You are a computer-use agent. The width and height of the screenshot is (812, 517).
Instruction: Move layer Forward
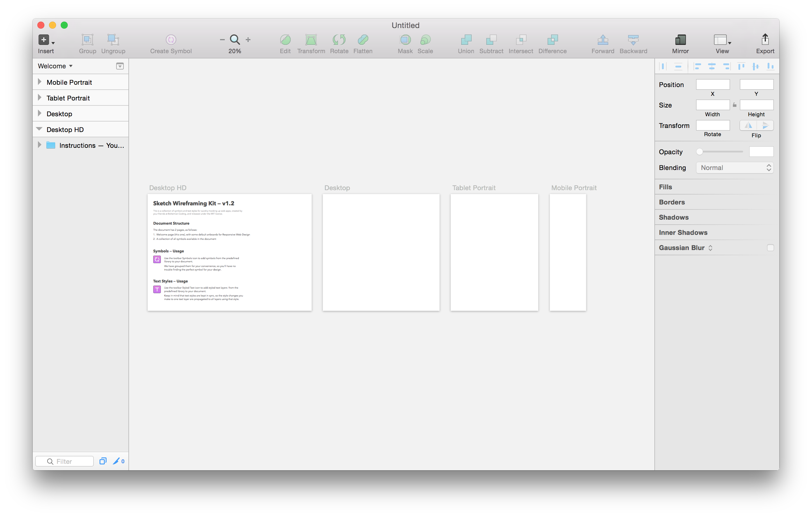point(603,40)
